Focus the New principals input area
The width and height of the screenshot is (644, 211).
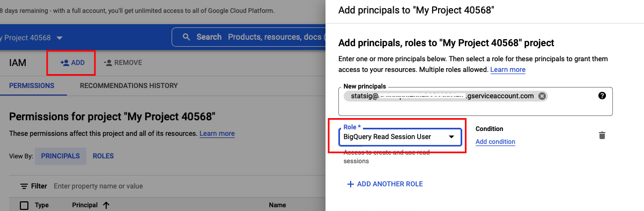tap(476, 101)
